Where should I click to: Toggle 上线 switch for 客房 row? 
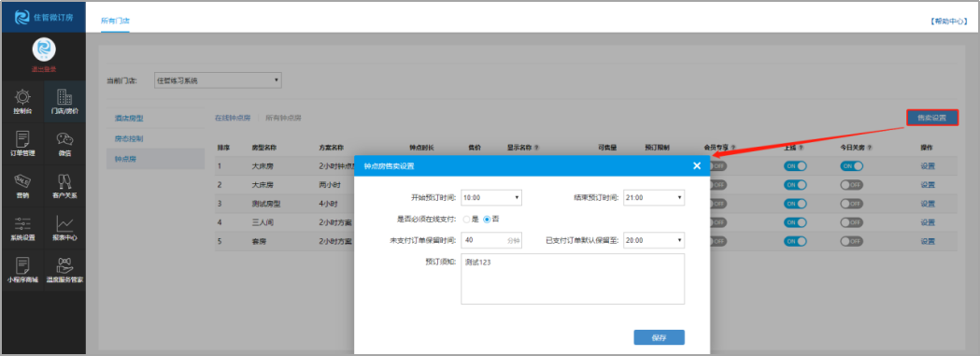795,241
